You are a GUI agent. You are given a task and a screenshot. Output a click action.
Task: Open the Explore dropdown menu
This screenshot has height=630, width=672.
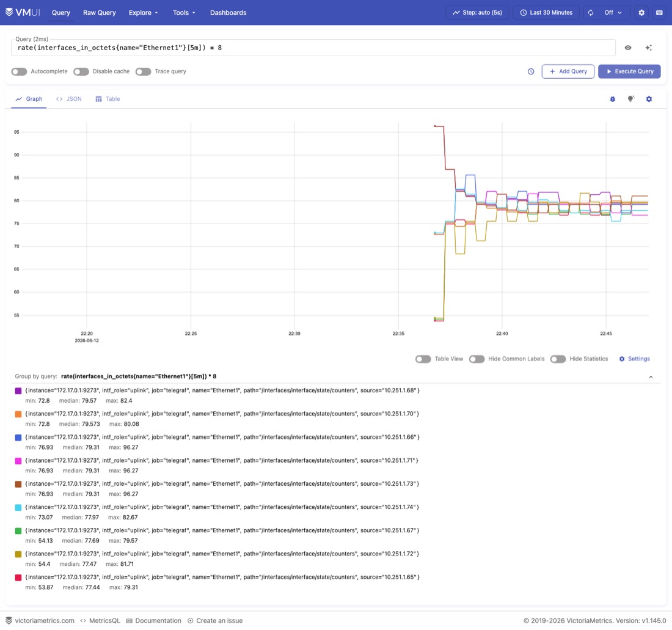[x=143, y=12]
